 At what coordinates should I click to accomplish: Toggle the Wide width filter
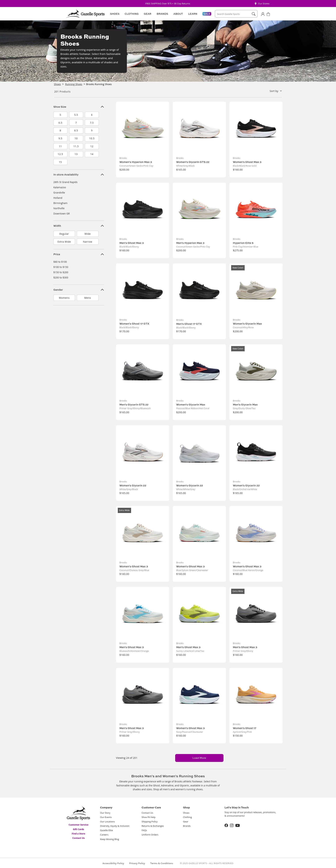(87, 234)
